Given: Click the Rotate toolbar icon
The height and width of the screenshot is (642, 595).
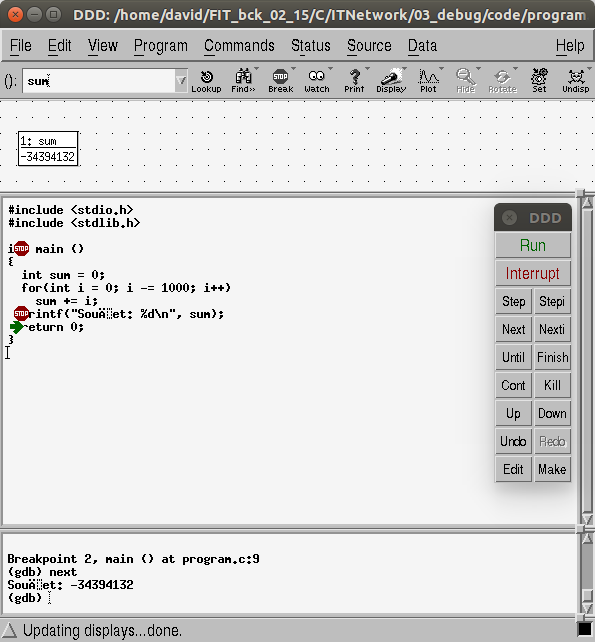Looking at the screenshot, I should [x=502, y=81].
